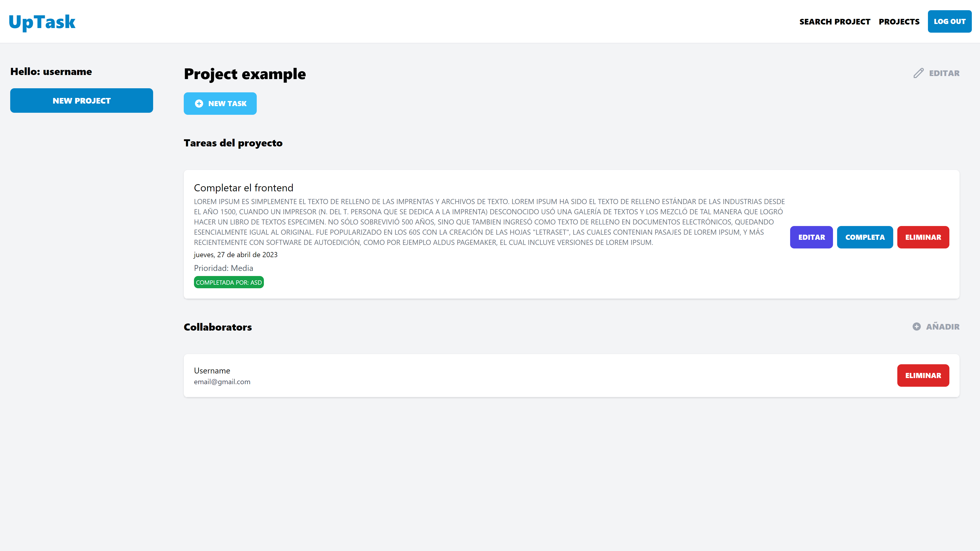Viewport: 980px width, 551px height.
Task: Click the pencil icon beside project EDITAR
Action: [918, 73]
